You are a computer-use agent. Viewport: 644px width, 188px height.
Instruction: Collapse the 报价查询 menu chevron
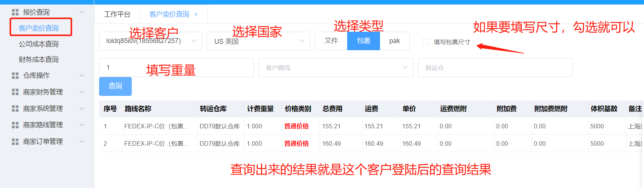pyautogui.click(x=82, y=12)
